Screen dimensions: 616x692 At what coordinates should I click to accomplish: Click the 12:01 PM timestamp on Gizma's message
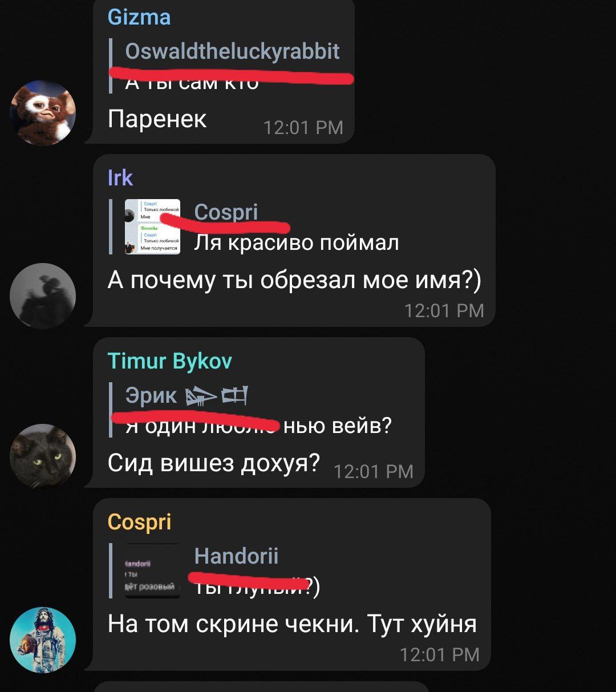303,128
